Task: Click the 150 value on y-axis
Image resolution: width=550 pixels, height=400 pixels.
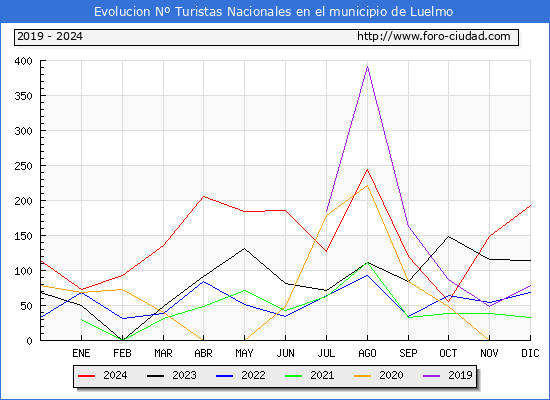Action: (24, 236)
